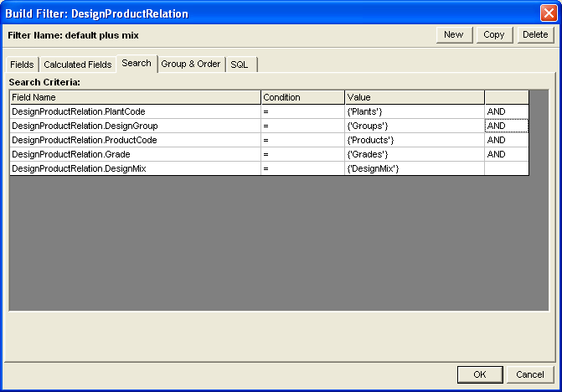562x392 pixels.
Task: Select the DesignProductRelation.PlantCode field cell
Action: point(135,111)
